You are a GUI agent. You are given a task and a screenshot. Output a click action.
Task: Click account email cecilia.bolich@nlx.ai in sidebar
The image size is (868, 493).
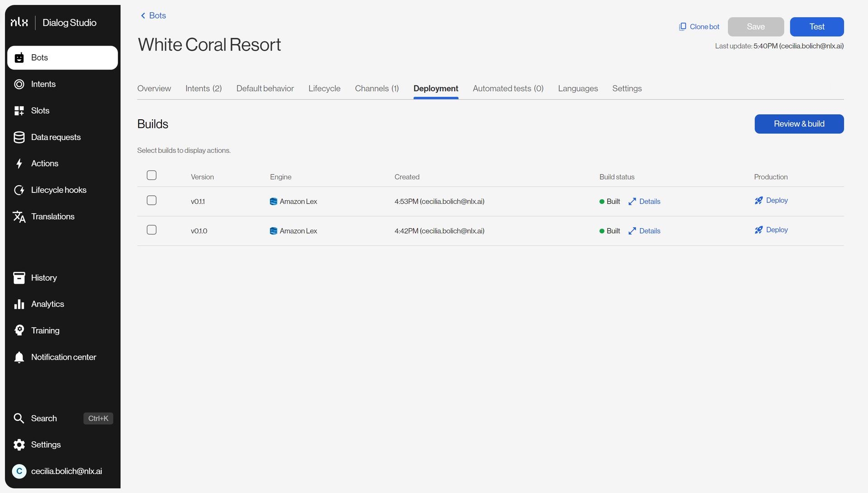(66, 471)
